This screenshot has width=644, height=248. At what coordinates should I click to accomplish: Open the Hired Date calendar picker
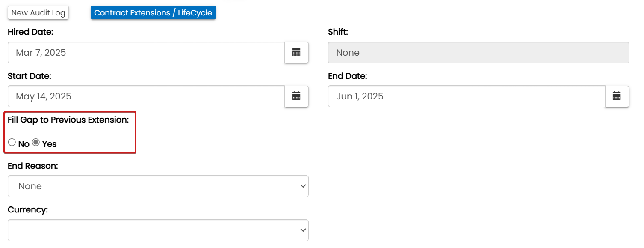[296, 53]
